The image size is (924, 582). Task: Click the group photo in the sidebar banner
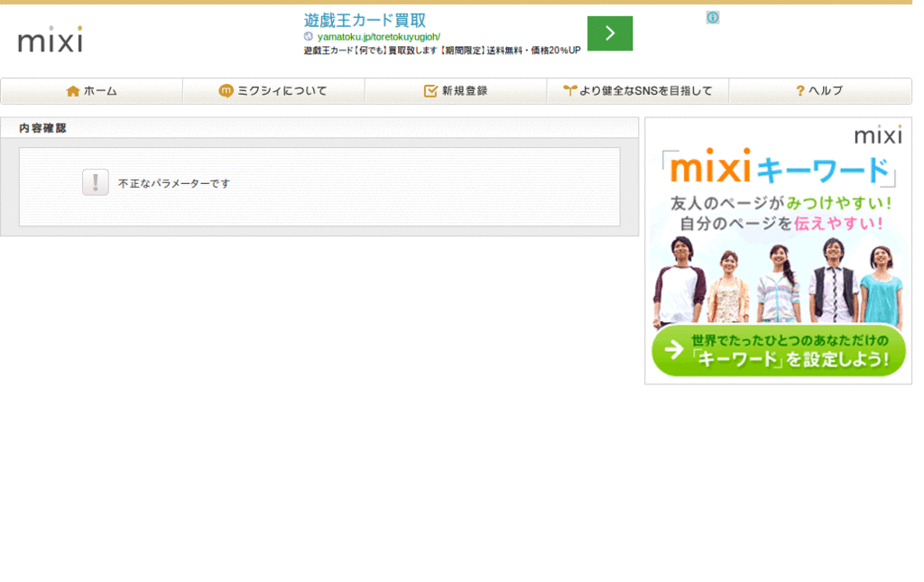click(x=779, y=281)
